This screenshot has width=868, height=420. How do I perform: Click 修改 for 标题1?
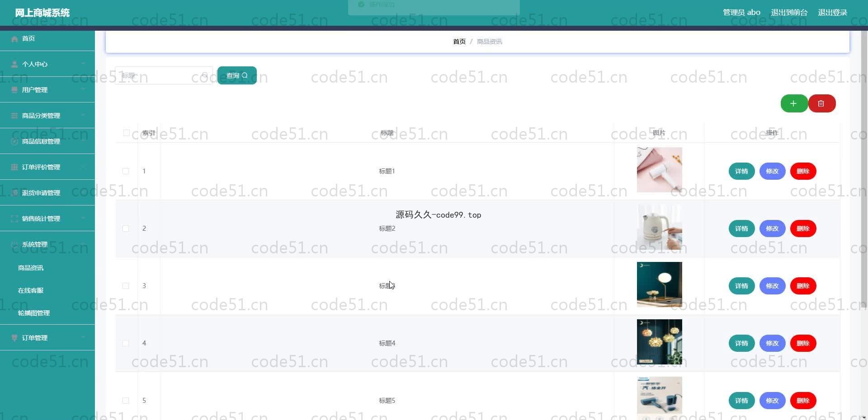tap(772, 171)
